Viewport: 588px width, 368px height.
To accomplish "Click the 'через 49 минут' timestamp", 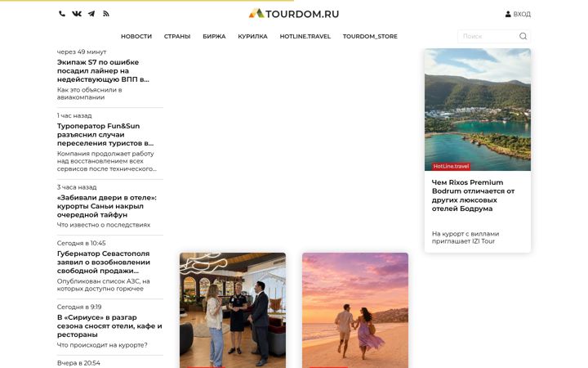I will click(82, 52).
